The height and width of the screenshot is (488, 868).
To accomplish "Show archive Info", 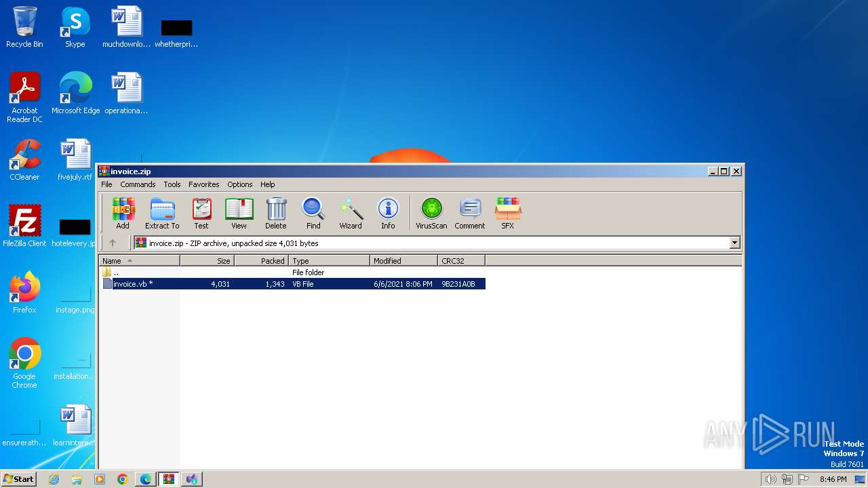I will pos(388,213).
